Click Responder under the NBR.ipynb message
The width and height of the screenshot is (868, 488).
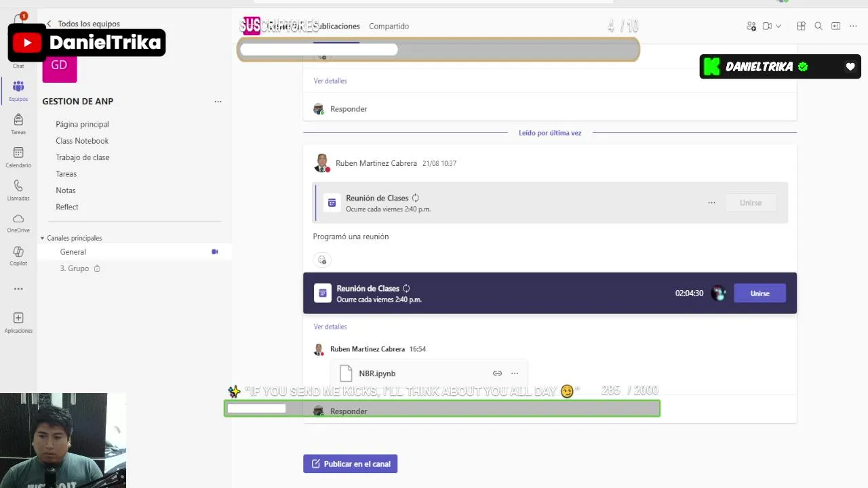(x=349, y=411)
